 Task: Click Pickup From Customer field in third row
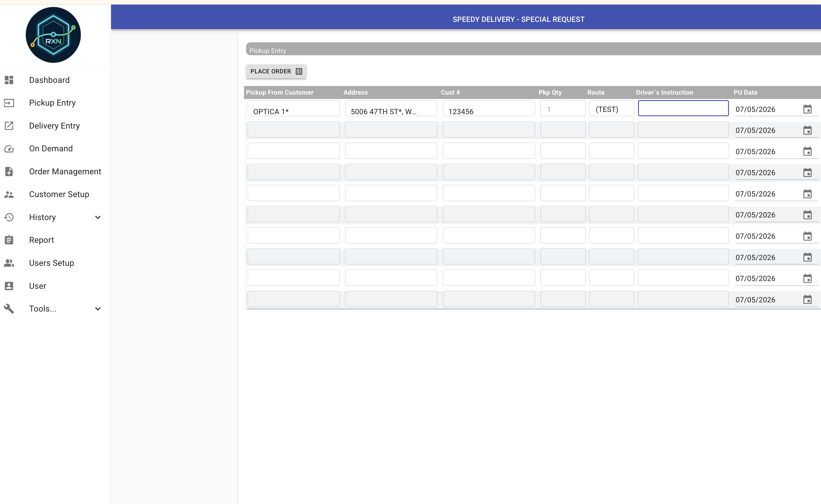click(293, 151)
